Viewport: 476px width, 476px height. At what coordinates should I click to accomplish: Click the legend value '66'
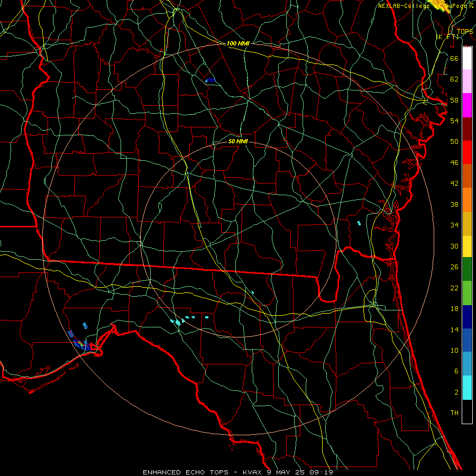pos(454,58)
